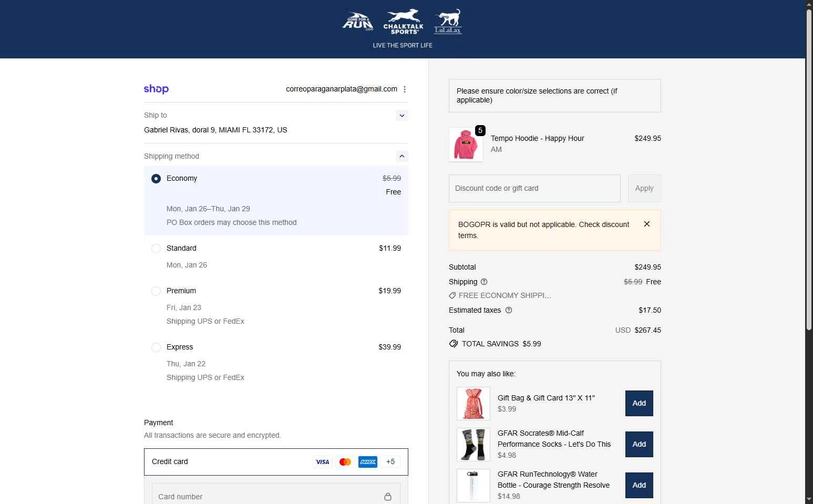Image resolution: width=813 pixels, height=504 pixels.
Task: Add GFAR Water Bottle to order
Action: pos(639,485)
